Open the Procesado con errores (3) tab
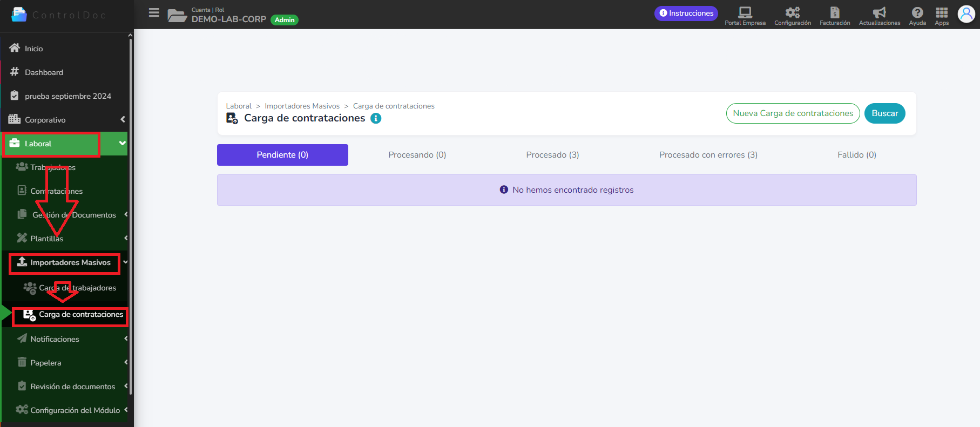 coord(708,155)
